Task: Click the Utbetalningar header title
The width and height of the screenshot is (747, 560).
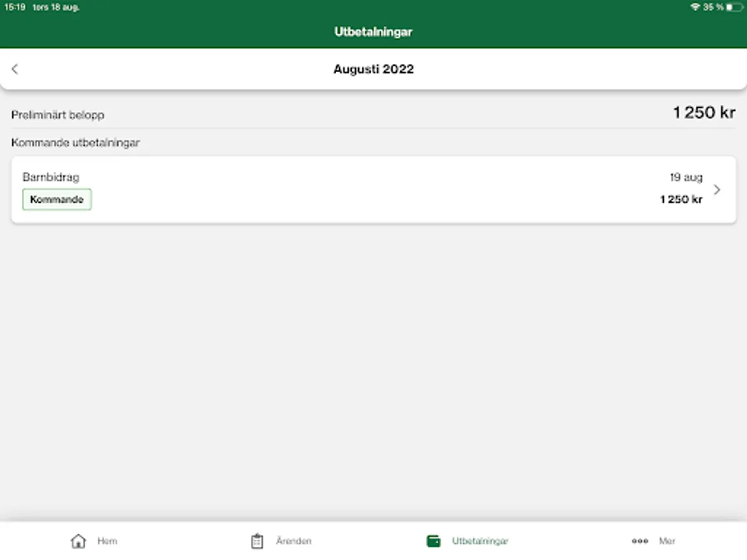Action: point(374,32)
